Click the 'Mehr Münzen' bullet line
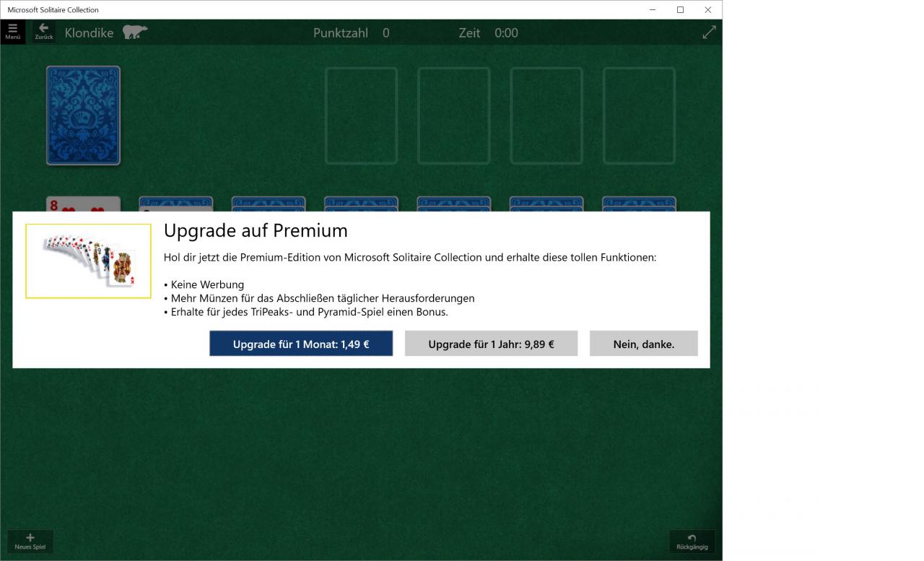 [x=319, y=298]
